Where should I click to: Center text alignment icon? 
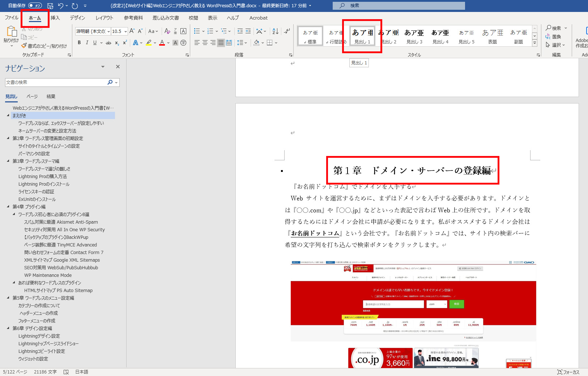click(205, 43)
